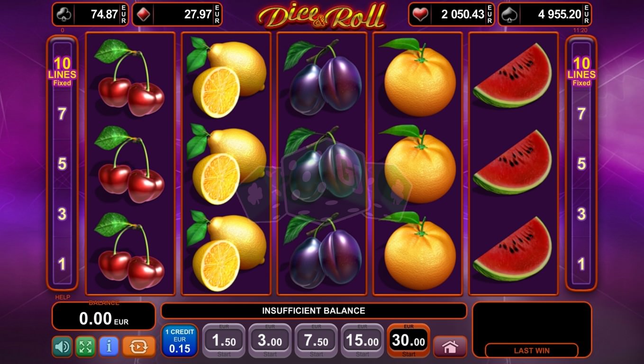Change credit value on the 1 Credit button
The height and width of the screenshot is (364, 644).
pos(180,340)
